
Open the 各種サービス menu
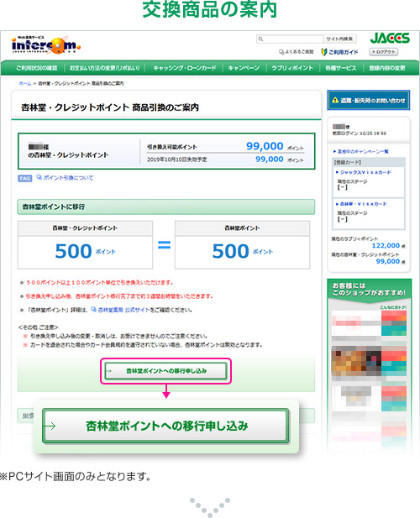point(341,68)
